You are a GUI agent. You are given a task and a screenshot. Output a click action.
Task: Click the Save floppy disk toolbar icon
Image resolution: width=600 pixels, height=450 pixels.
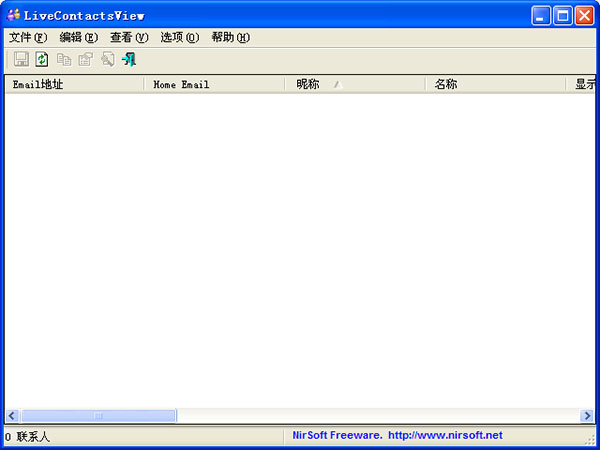click(x=21, y=59)
